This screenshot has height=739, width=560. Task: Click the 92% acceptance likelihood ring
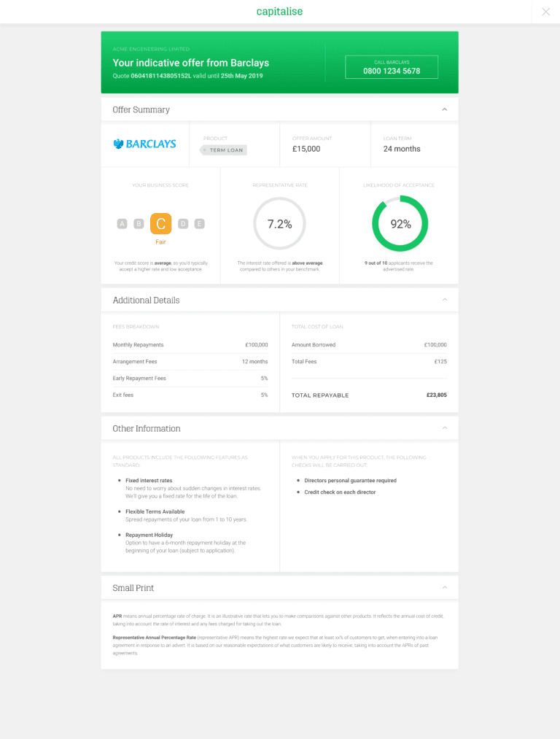tap(400, 224)
